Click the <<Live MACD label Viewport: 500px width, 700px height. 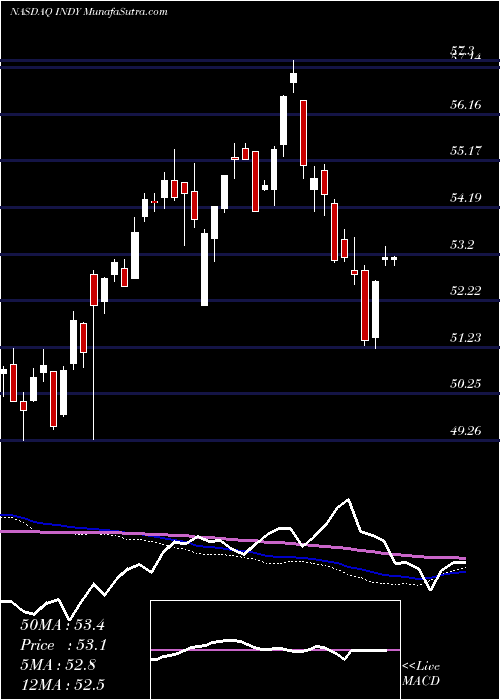point(421,674)
